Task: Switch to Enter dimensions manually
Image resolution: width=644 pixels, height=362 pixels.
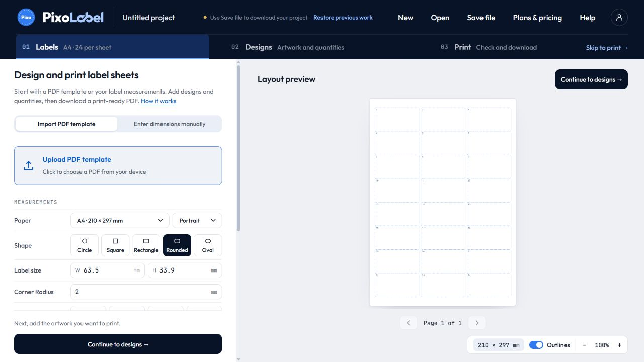Action: (170, 124)
